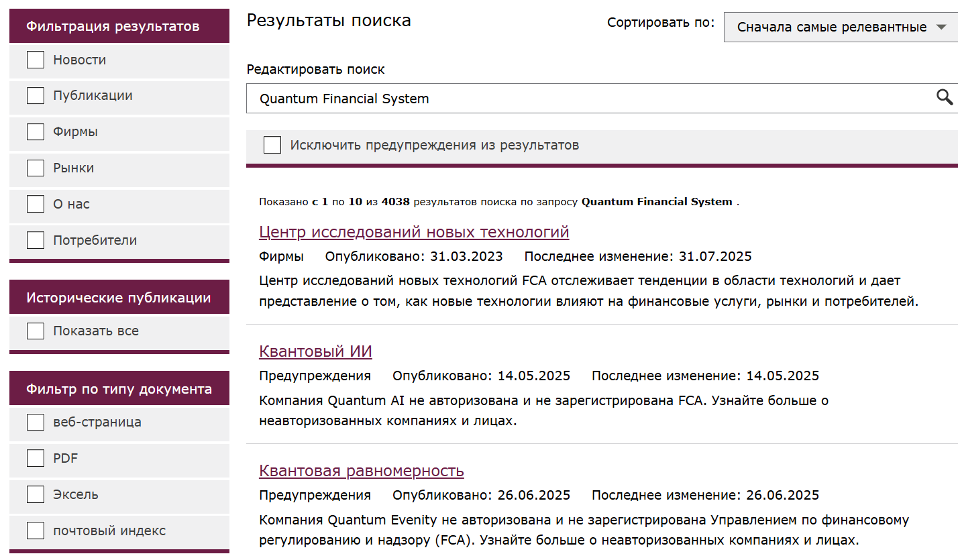This screenshot has height=560, width=958.
Task: Enable the 'Публикации' filter checkbox
Action: [x=35, y=95]
